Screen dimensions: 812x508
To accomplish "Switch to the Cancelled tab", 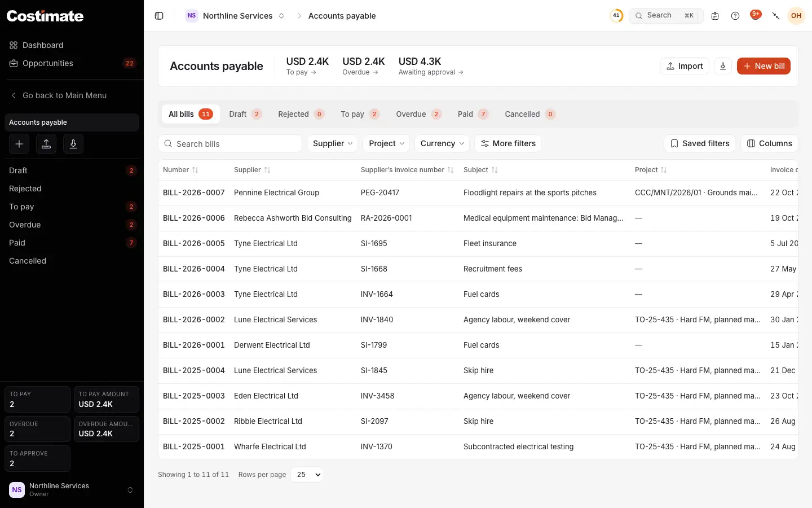I will coord(530,114).
